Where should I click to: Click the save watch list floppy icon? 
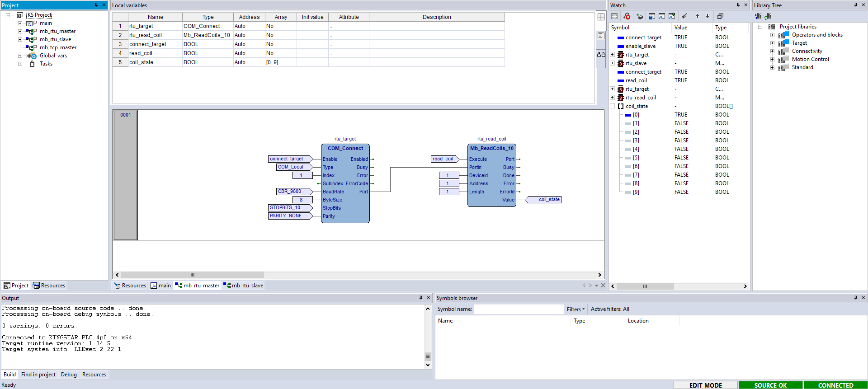pos(651,16)
